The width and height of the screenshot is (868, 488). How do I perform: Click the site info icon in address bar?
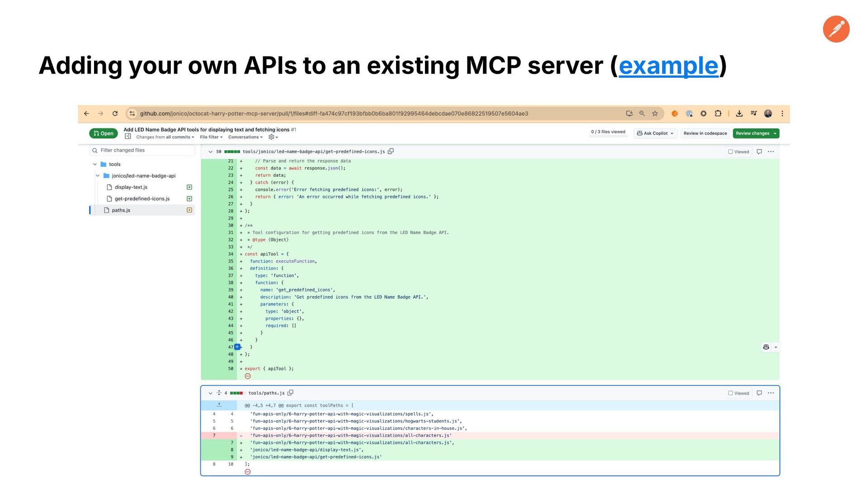(132, 113)
